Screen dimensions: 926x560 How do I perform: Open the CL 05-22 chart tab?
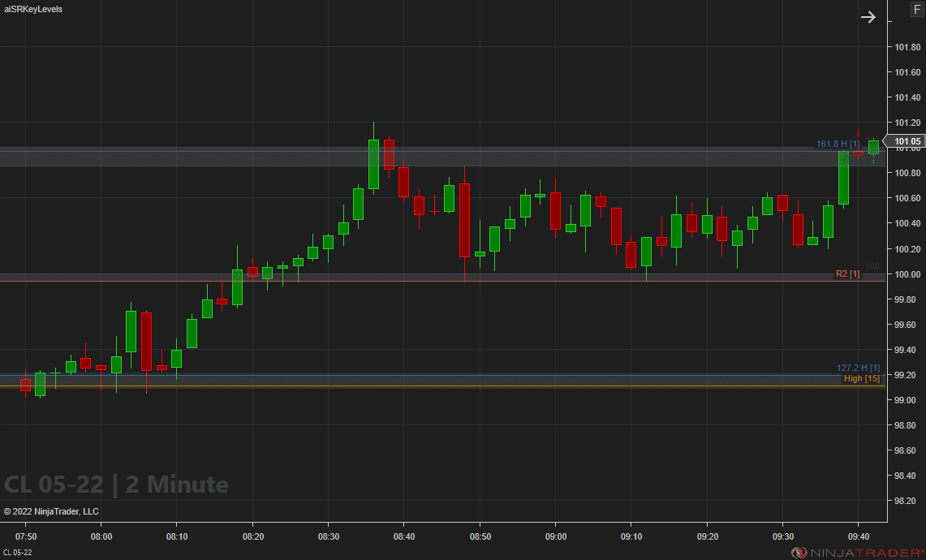[x=18, y=553]
